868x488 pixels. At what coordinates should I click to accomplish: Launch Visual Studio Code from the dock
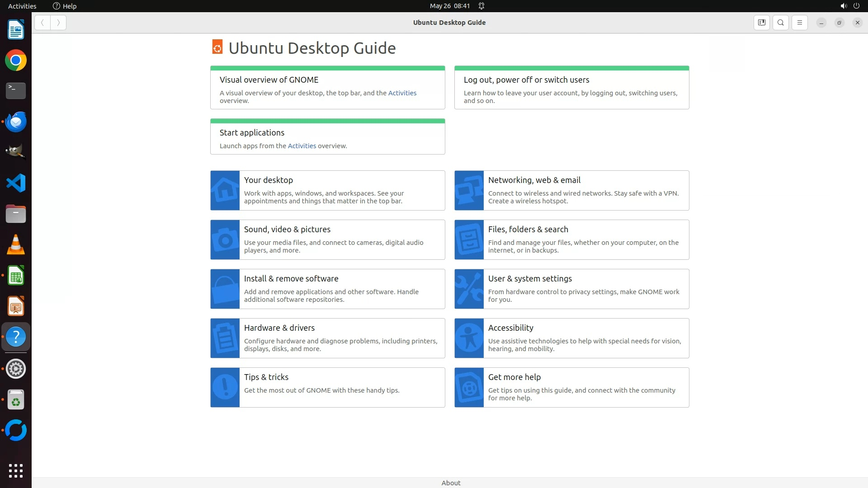(16, 183)
